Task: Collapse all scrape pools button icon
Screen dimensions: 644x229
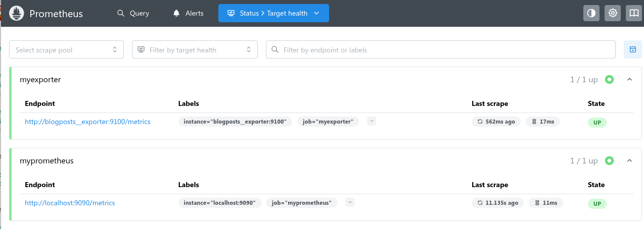Action: (x=632, y=49)
